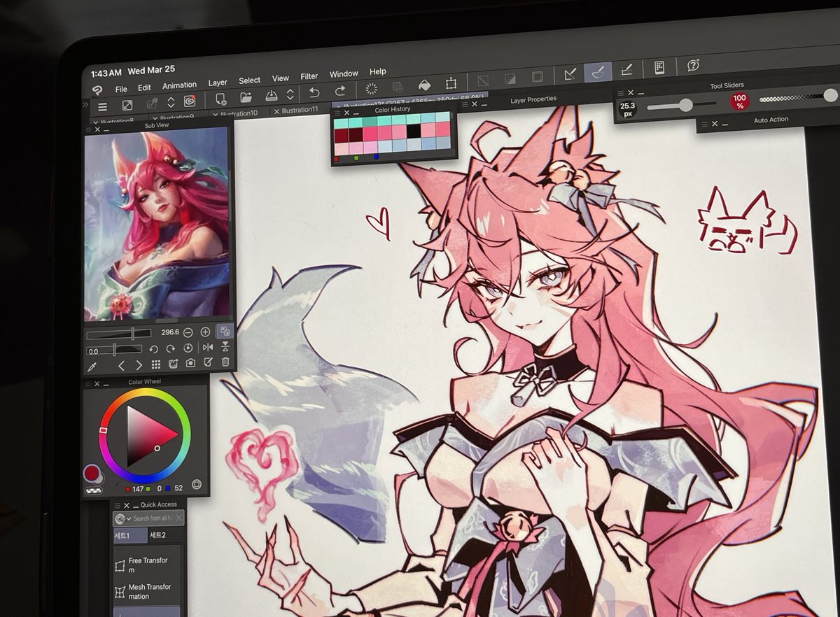
Task: Pick the dark maroon swatch in Color History
Action: point(356,134)
